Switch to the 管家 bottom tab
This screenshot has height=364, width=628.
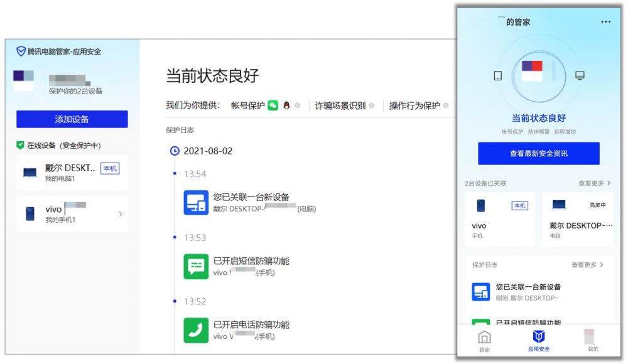pyautogui.click(x=484, y=341)
